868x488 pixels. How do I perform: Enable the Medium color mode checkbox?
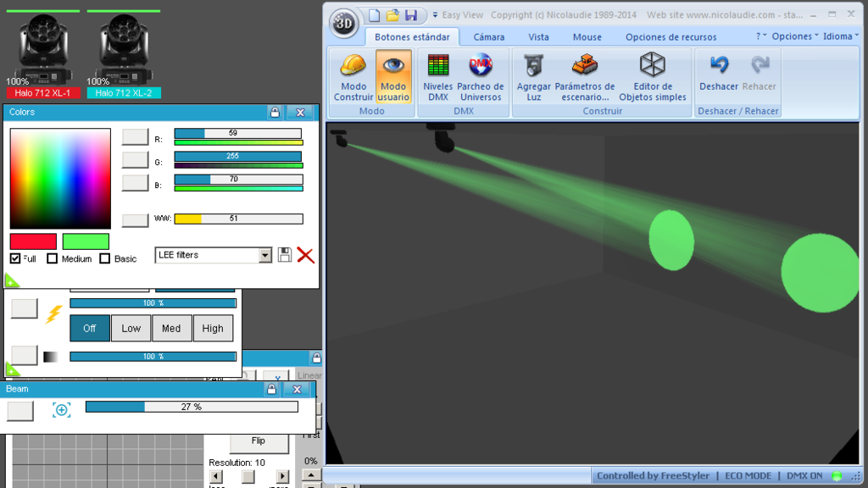coord(52,258)
